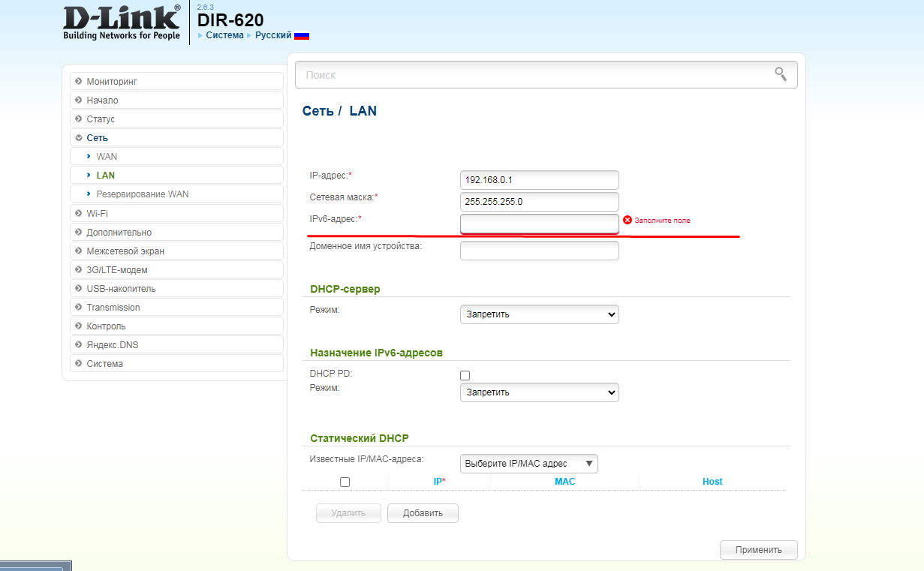Image resolution: width=924 pixels, height=571 pixels.
Task: Open the Яндекс.DNS menu section
Action: point(176,344)
